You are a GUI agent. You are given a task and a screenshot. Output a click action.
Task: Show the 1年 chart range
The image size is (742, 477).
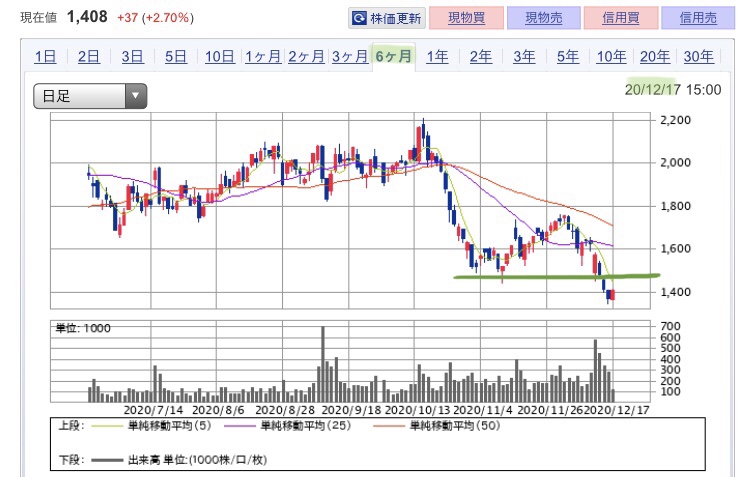click(x=437, y=56)
